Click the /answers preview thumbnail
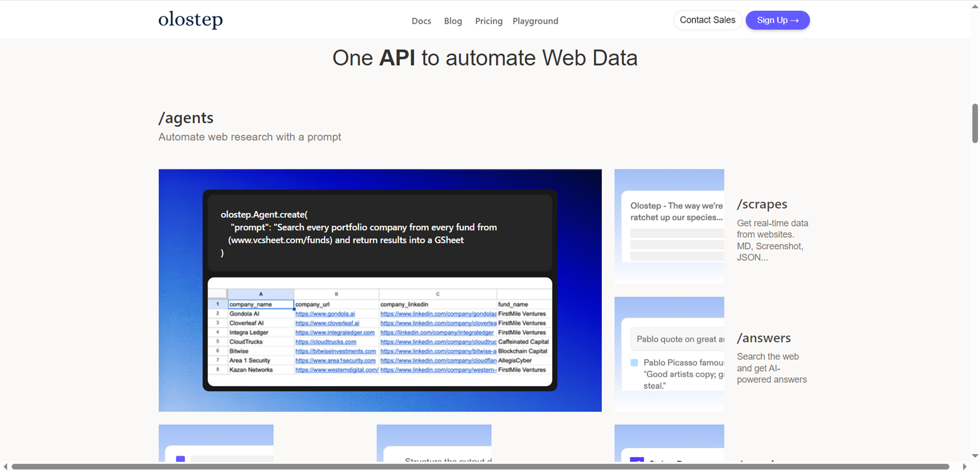Image resolution: width=980 pixels, height=471 pixels. (x=669, y=354)
